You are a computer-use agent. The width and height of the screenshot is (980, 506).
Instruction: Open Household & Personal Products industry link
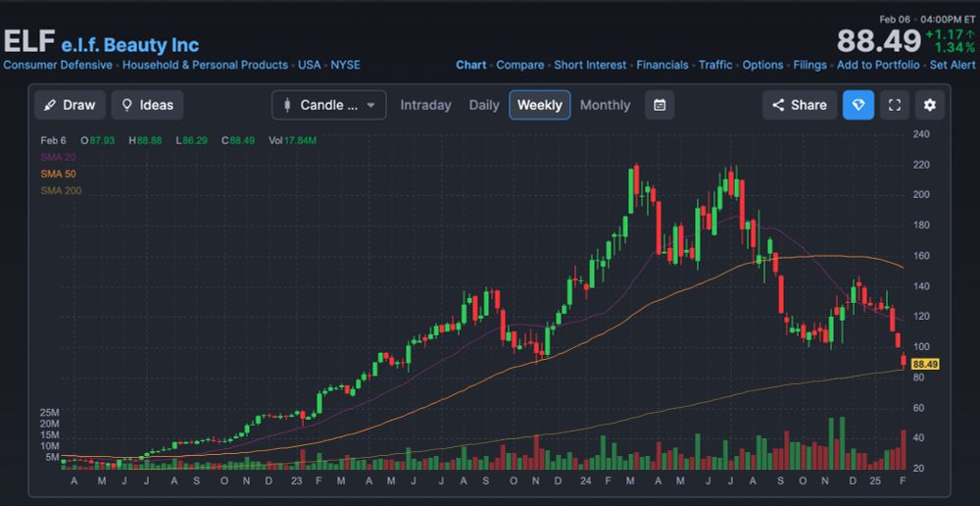coord(205,65)
